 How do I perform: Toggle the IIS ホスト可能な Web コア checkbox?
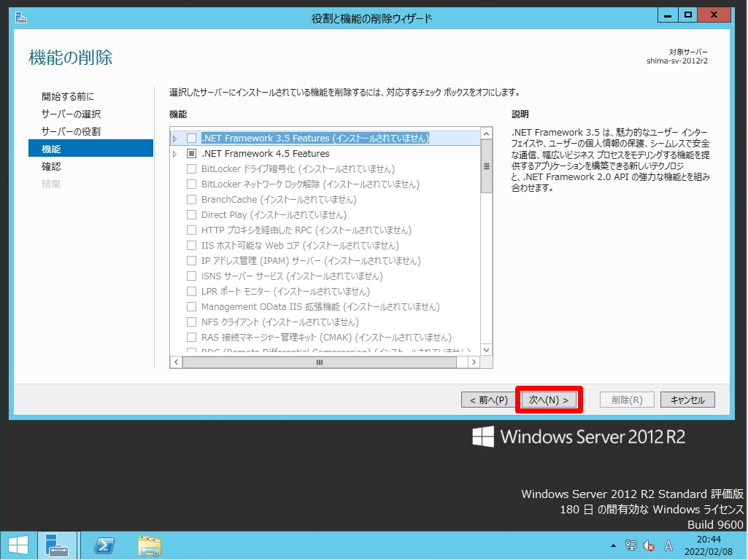point(191,246)
